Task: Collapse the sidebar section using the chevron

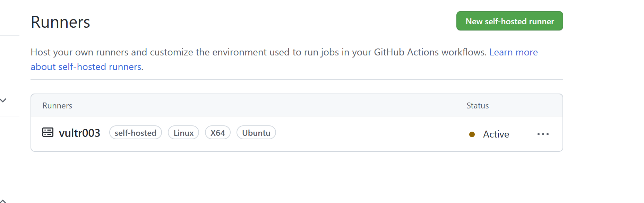Action: pyautogui.click(x=3, y=100)
